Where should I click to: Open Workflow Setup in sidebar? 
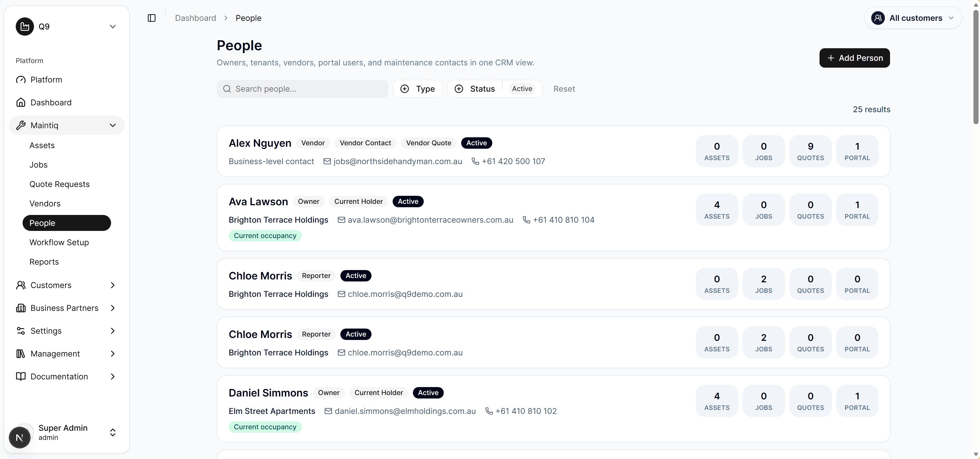pos(59,242)
